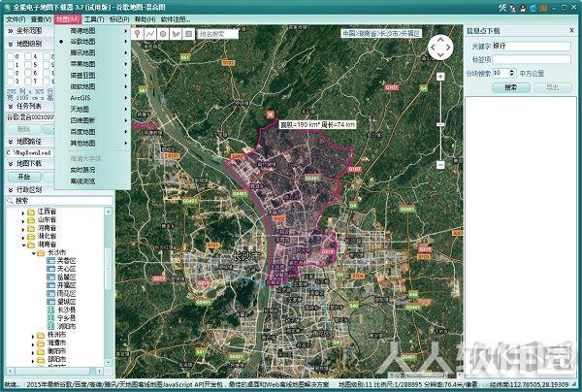
Task: Expand the 山东省 tree node
Action: coord(23,221)
